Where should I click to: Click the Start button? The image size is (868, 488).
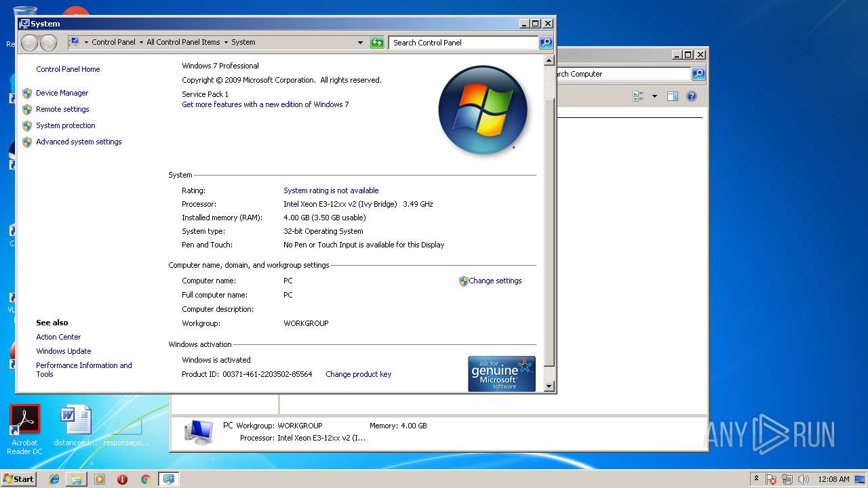[19, 479]
